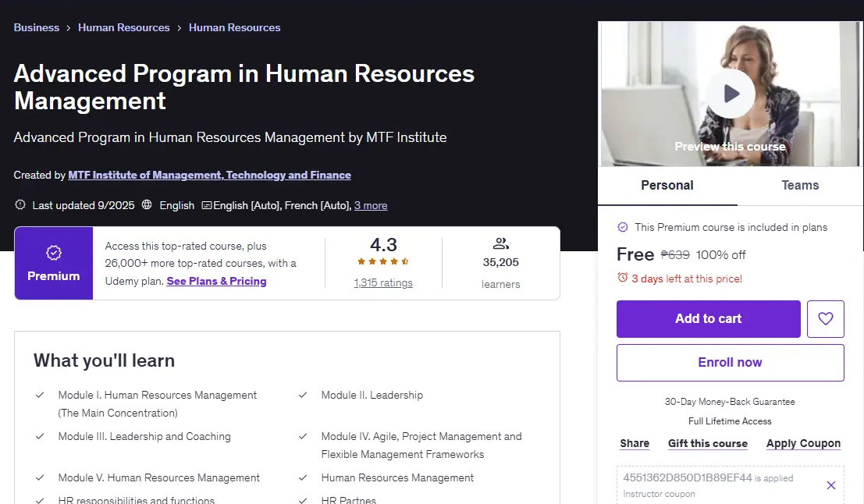Image resolution: width=864 pixels, height=504 pixels.
Task: Remove the applied coupon with X icon
Action: (x=831, y=485)
